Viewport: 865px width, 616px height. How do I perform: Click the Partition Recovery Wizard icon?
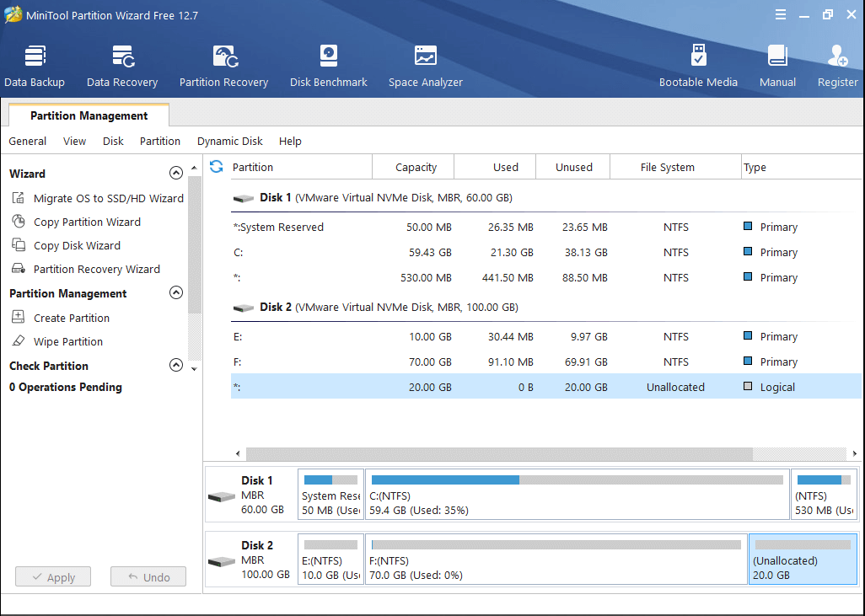click(x=19, y=269)
